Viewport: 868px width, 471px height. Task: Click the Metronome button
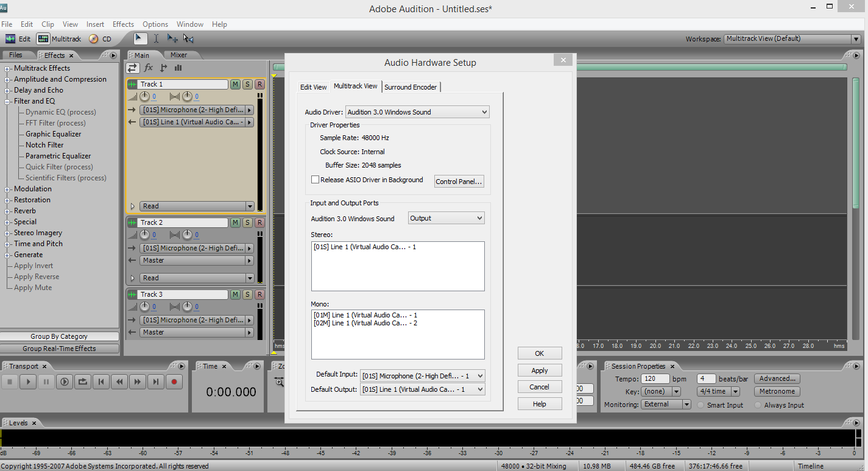coord(777,391)
